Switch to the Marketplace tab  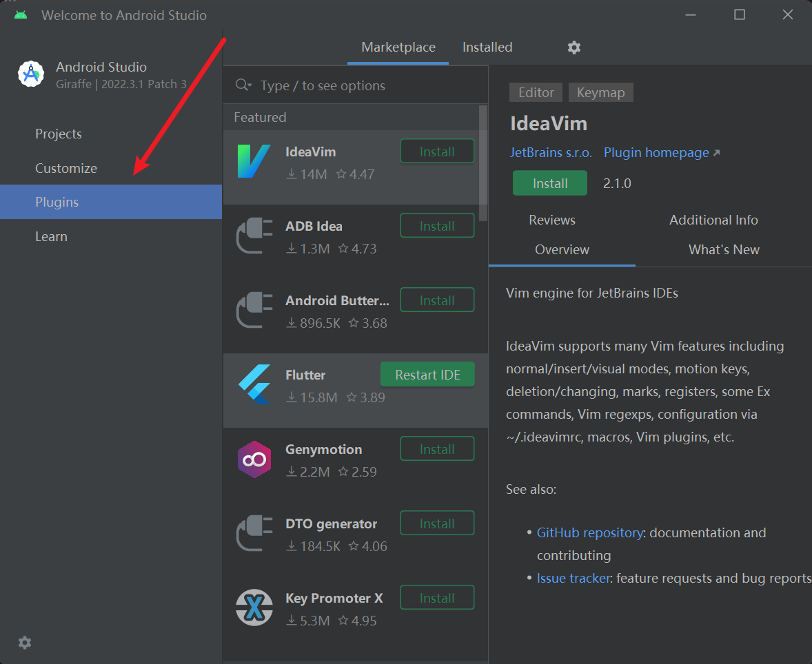point(398,47)
